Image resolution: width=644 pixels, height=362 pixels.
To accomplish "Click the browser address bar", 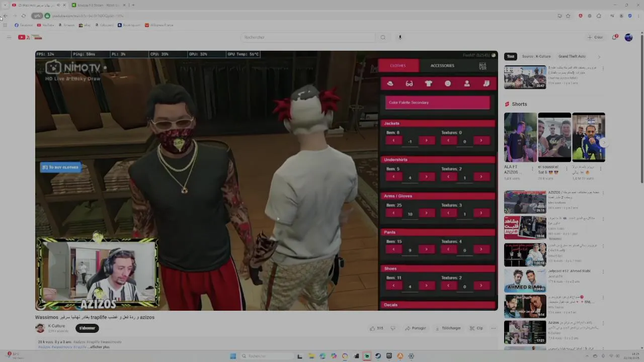I will click(302, 16).
